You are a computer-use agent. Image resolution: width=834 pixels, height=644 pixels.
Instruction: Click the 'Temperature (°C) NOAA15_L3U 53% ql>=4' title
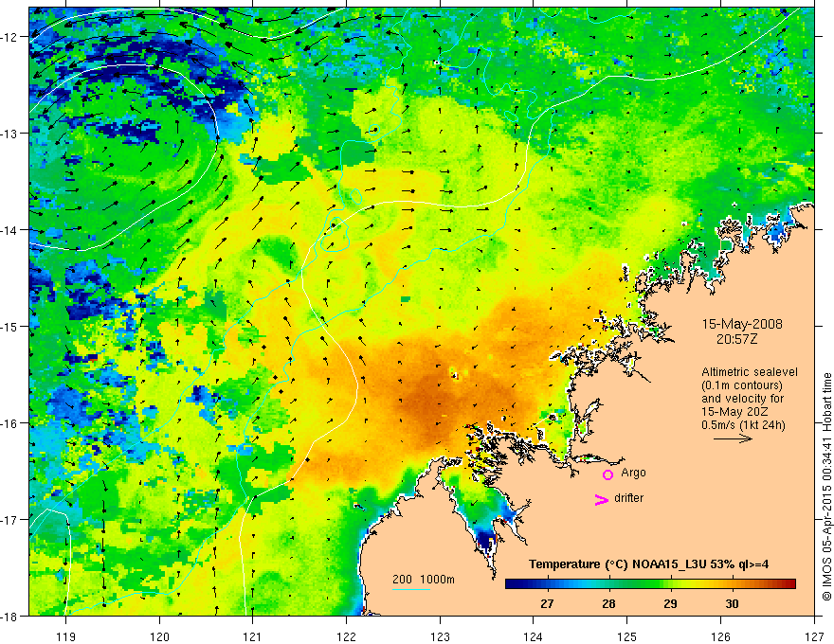(x=648, y=564)
